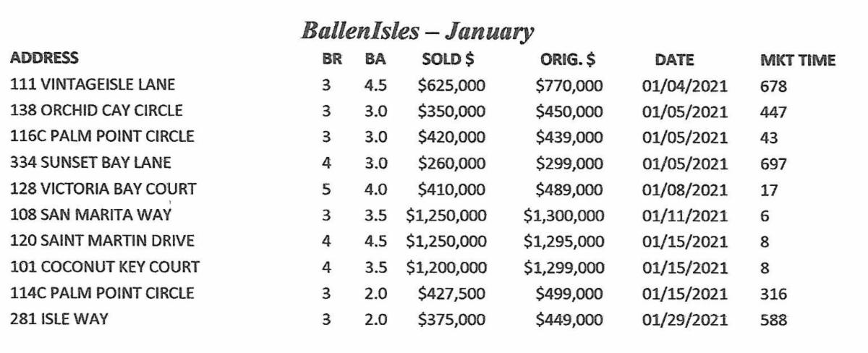Viewport: 868px width, 353px height.
Task: Select the 108 San Marita Way address
Action: pos(90,215)
